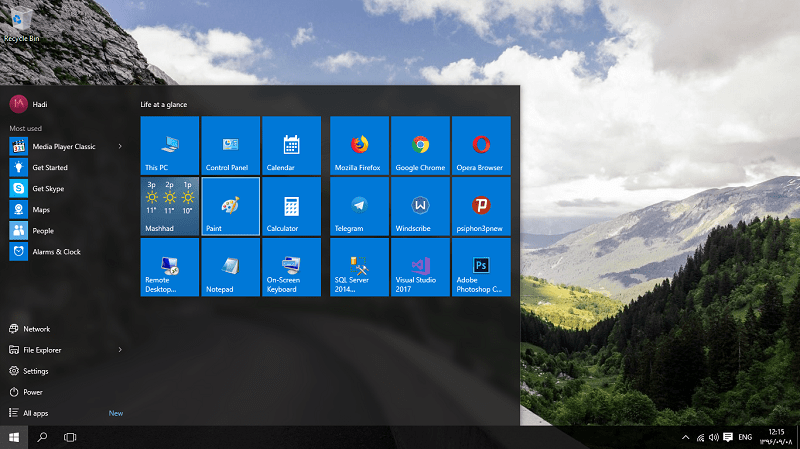Launch Visual Studio 2017 tile
800x449 pixels.
tap(420, 267)
